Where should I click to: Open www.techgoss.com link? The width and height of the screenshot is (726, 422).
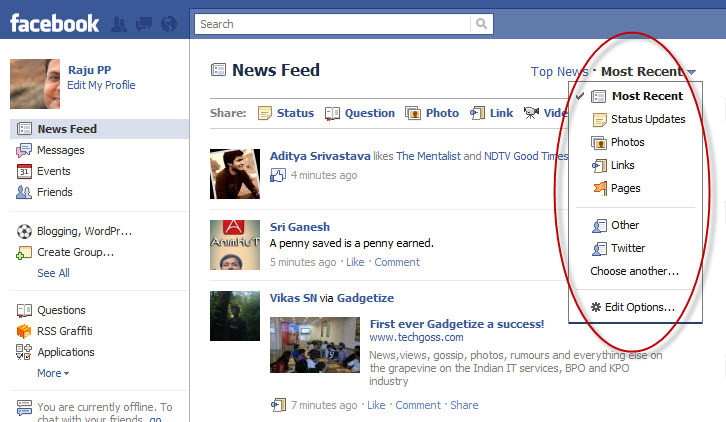pyautogui.click(x=416, y=337)
